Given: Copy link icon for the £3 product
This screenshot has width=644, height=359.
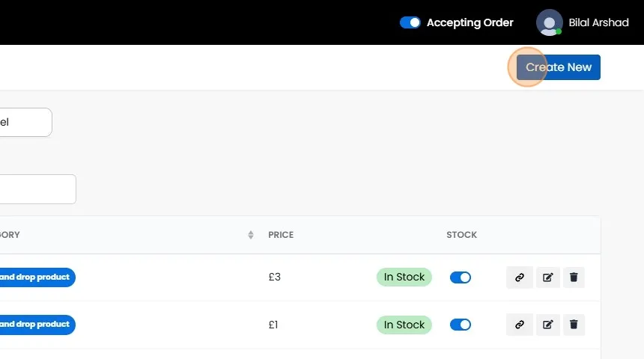Looking at the screenshot, I should (520, 277).
